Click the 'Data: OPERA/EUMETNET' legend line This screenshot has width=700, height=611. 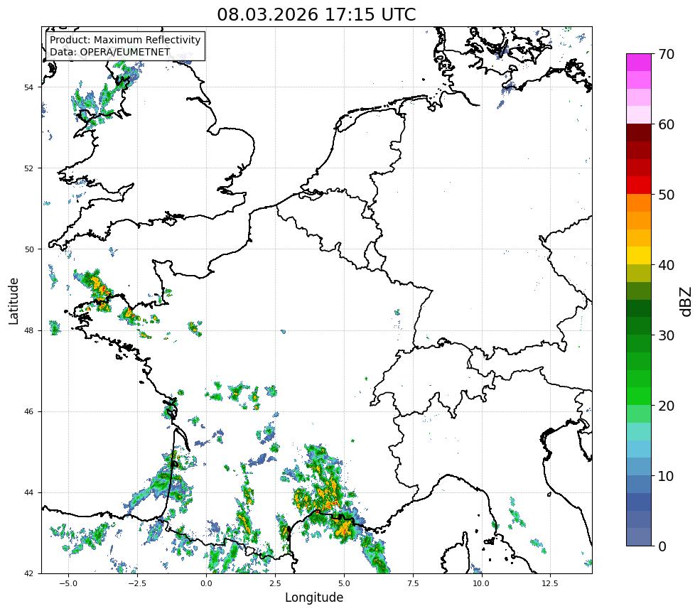pyautogui.click(x=110, y=52)
